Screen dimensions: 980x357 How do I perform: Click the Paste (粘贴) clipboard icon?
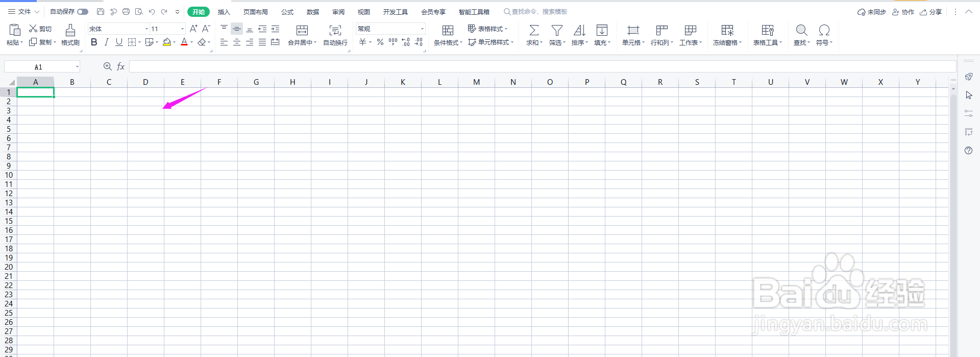pos(15,30)
